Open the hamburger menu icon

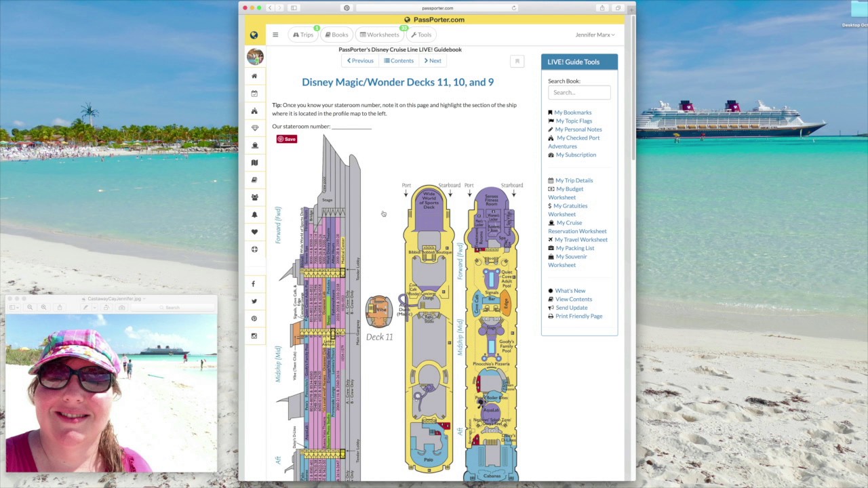pyautogui.click(x=275, y=35)
